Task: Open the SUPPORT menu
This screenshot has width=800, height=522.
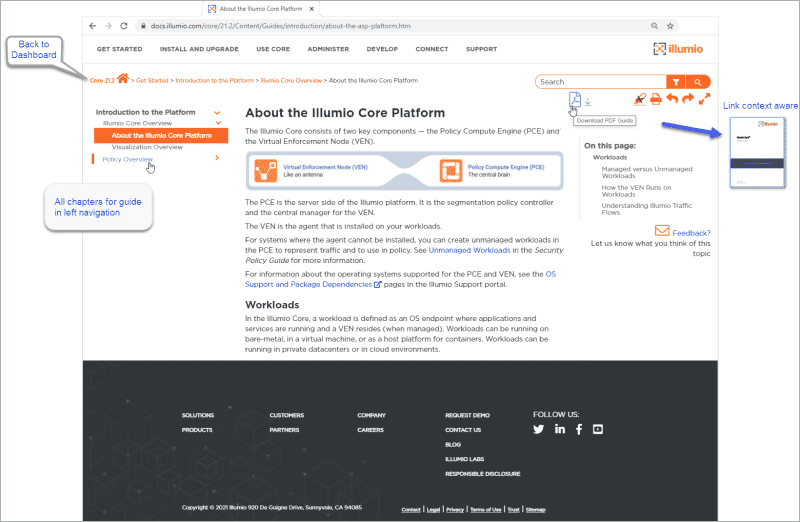Action: point(481,49)
